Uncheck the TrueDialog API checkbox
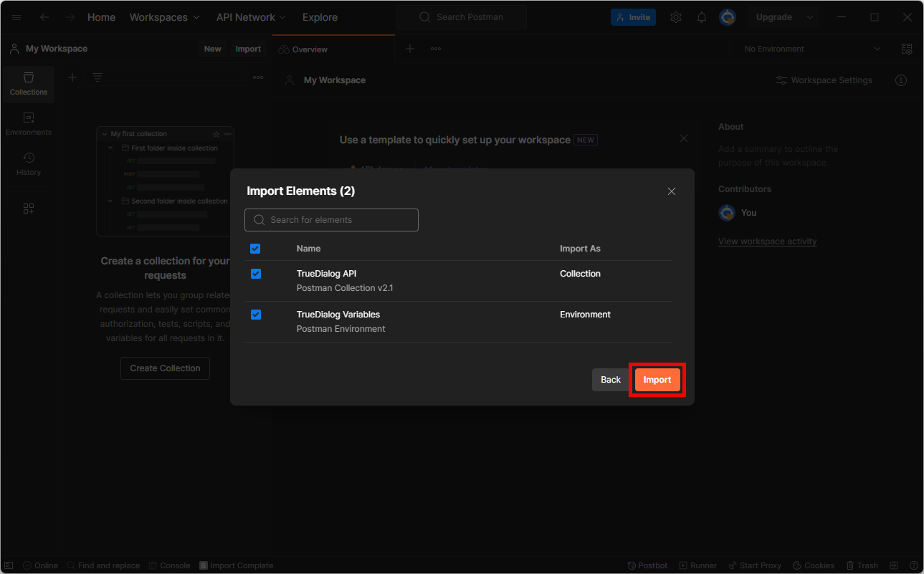Image resolution: width=924 pixels, height=574 pixels. [x=256, y=274]
